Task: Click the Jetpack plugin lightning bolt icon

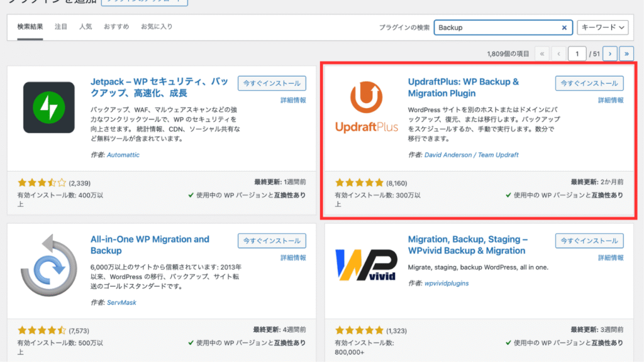Action: (x=48, y=107)
